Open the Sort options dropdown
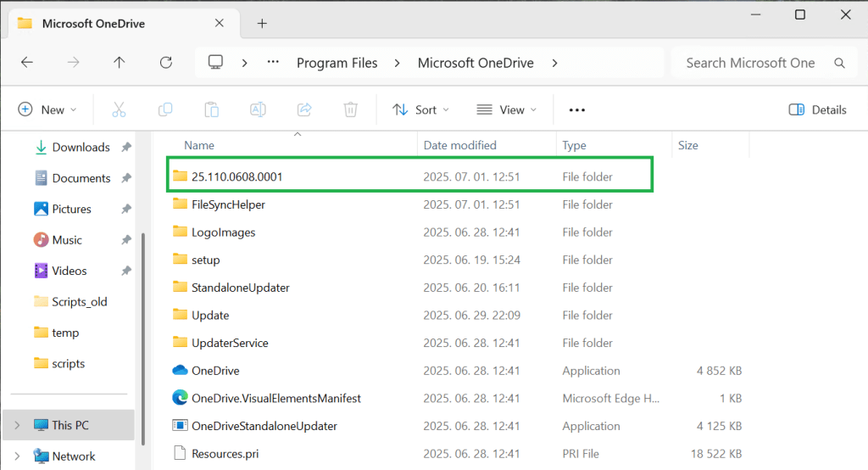The width and height of the screenshot is (868, 470). [421, 109]
